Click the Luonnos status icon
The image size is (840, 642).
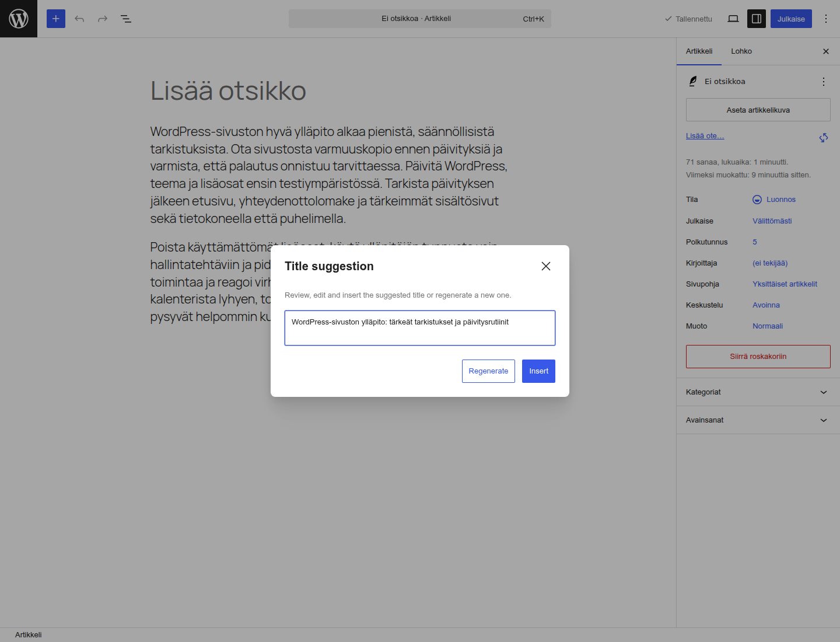coord(757,200)
